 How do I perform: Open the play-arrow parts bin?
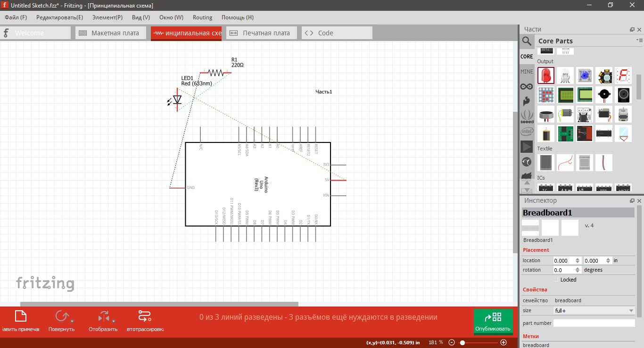coord(527,147)
